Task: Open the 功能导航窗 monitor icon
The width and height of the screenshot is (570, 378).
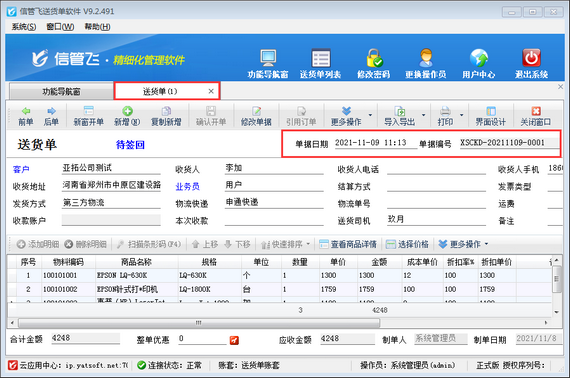Action: 268,58
